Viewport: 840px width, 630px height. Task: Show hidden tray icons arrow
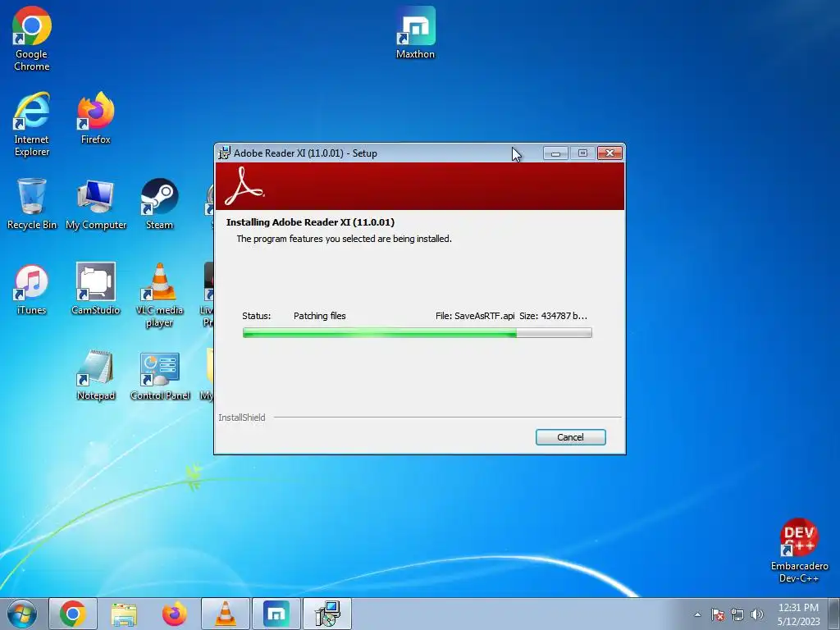coord(697,614)
